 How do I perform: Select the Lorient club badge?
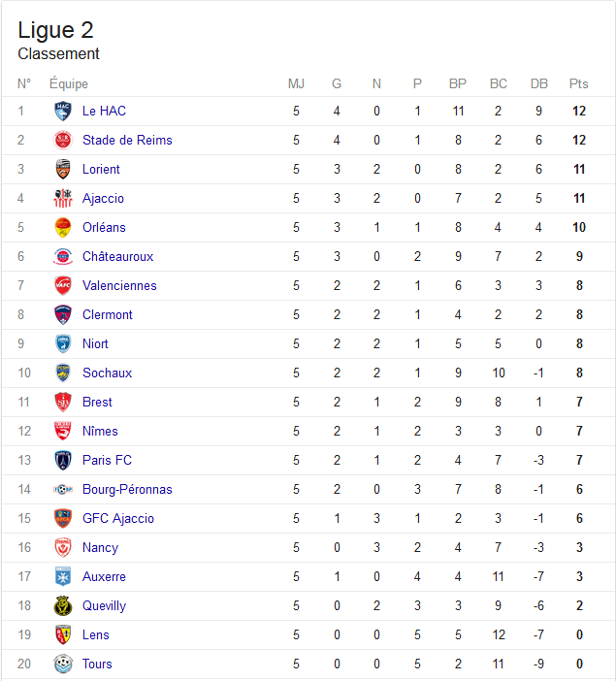(63, 170)
